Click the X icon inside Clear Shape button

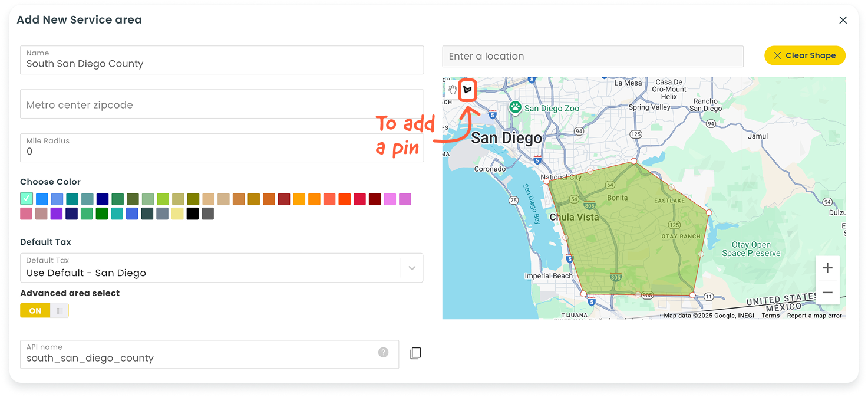pos(778,55)
